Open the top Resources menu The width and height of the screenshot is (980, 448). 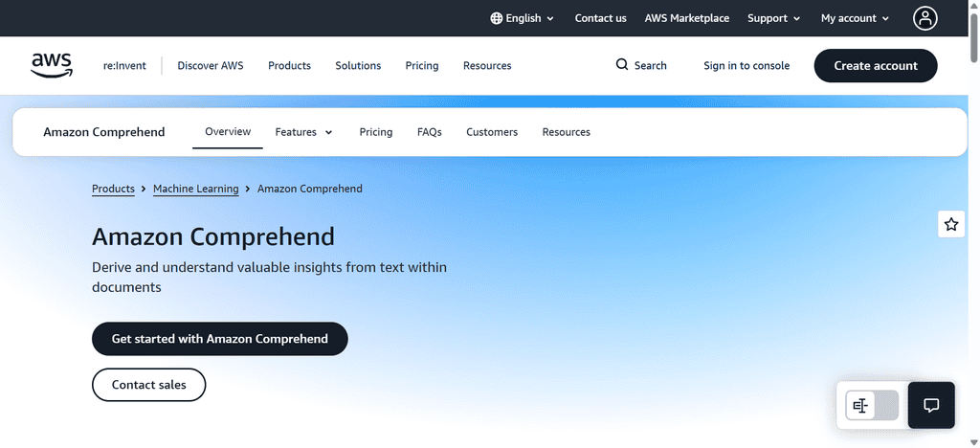point(487,66)
